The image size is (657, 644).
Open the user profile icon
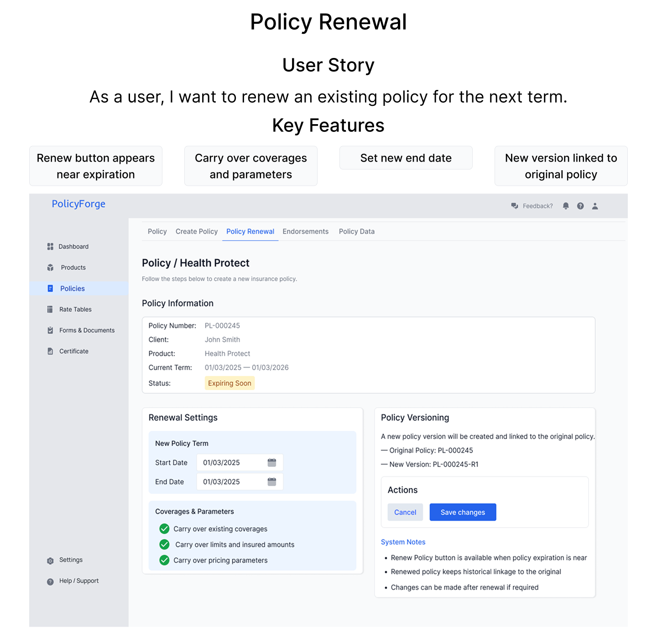tap(595, 206)
